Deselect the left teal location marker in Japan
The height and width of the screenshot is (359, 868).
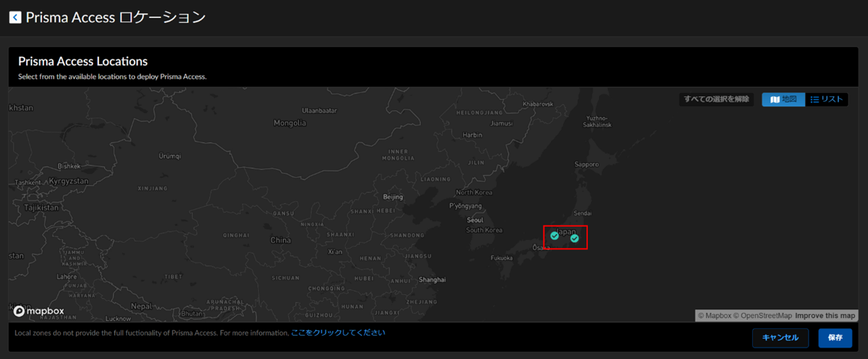[555, 236]
